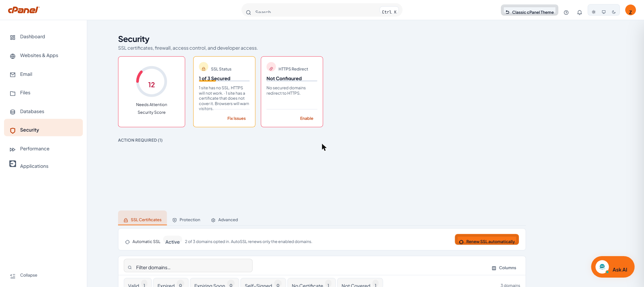The height and width of the screenshot is (287, 644).
Task: Select system theme monitor icon
Action: pyautogui.click(x=604, y=12)
